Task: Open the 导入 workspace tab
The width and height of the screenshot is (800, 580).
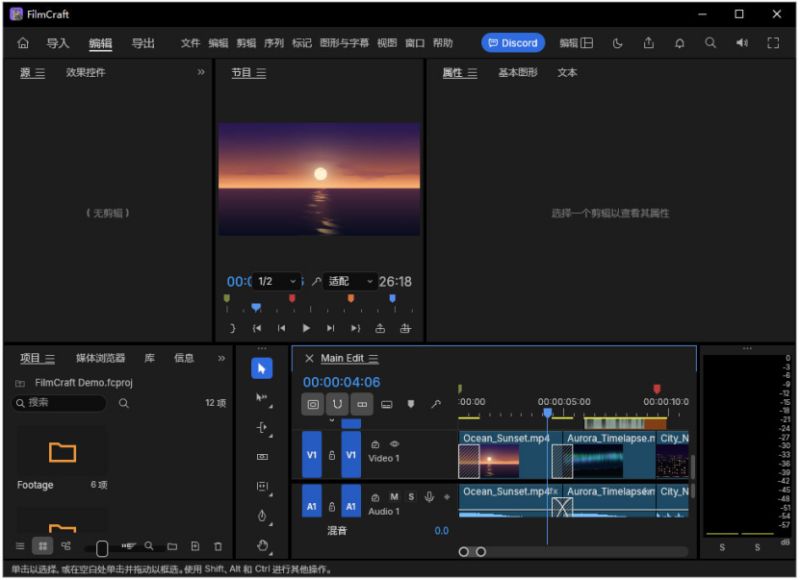Action: click(58, 43)
